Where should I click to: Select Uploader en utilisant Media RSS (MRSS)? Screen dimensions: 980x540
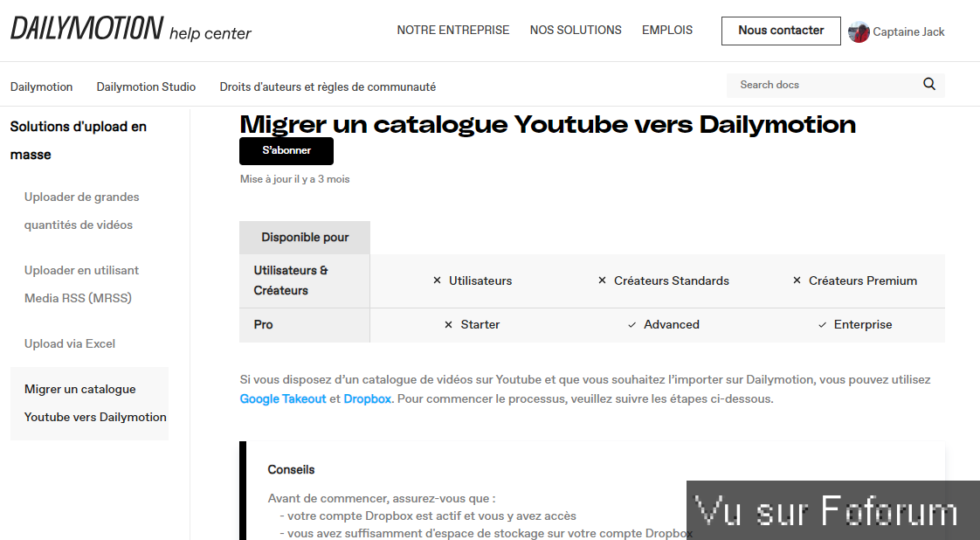tap(81, 284)
